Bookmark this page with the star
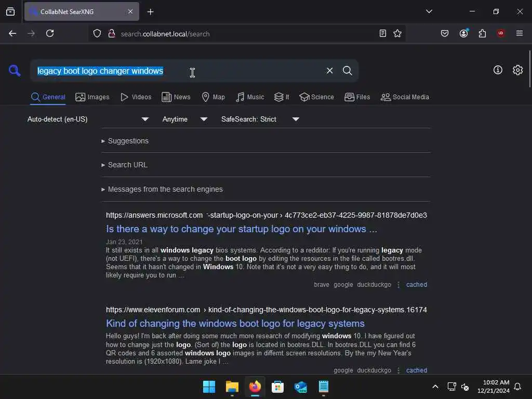This screenshot has height=399, width=532. (x=397, y=33)
